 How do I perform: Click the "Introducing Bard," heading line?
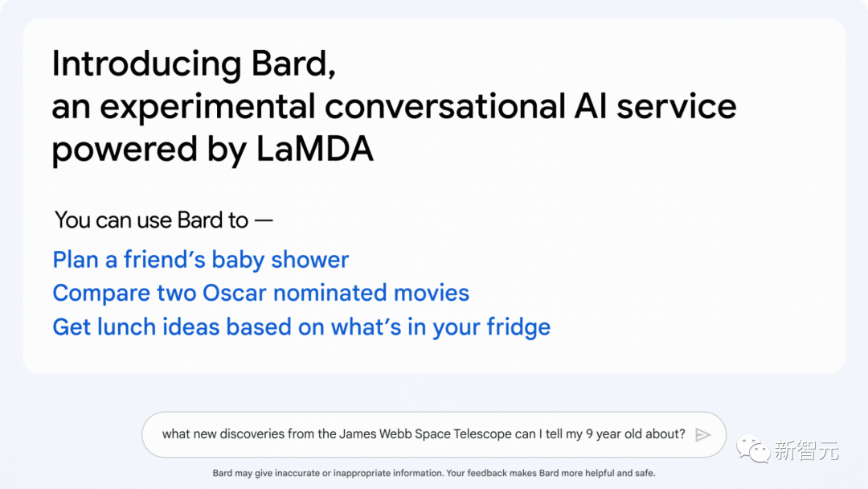(x=194, y=64)
